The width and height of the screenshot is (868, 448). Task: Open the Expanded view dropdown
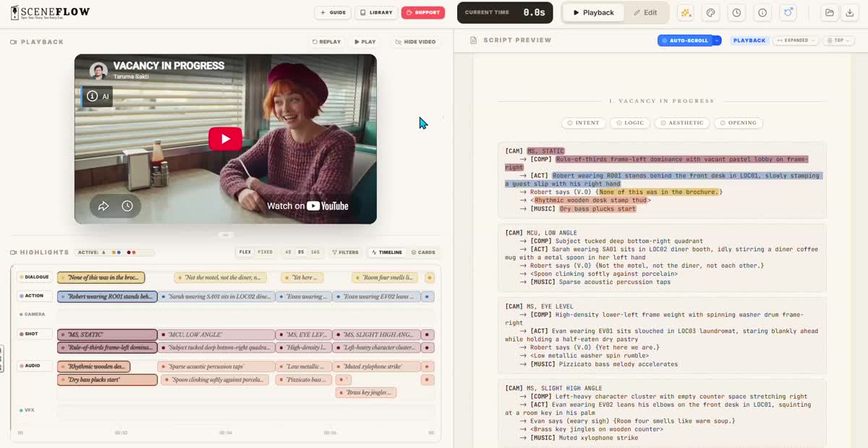click(x=796, y=41)
